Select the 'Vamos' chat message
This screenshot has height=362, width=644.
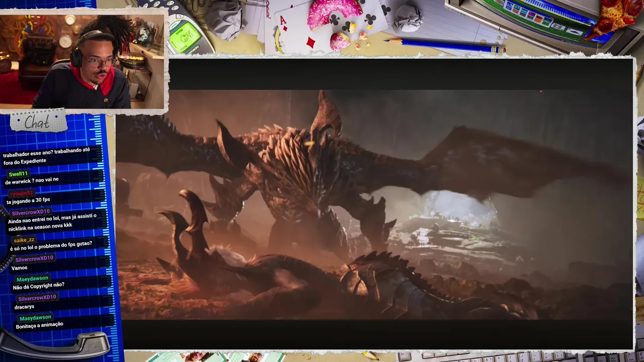point(20,268)
